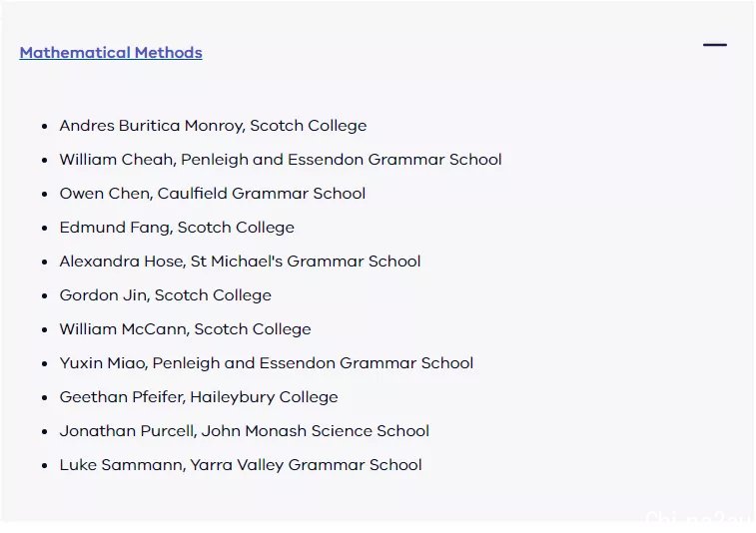756x533 pixels.
Task: Click the William Cheah list entry
Action: click(281, 160)
